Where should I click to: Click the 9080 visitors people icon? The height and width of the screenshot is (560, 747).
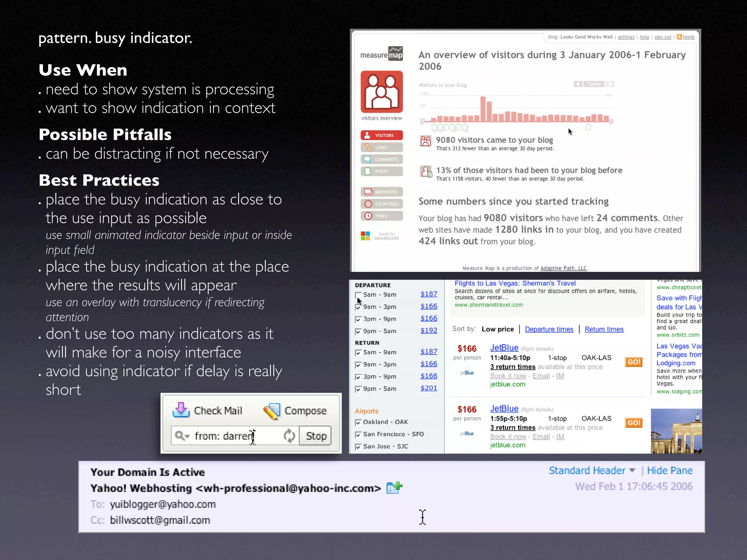[x=426, y=141]
